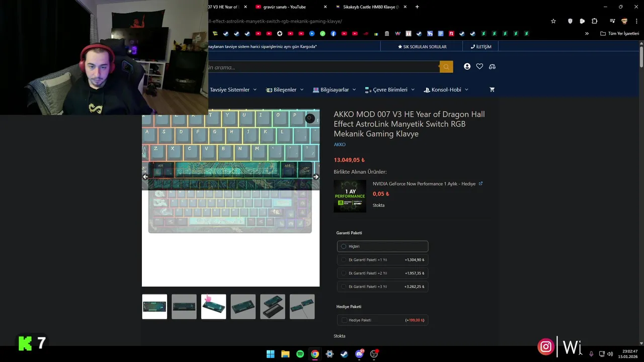Expand the Konsol-Hobi menu
This screenshot has height=362, width=644.
pyautogui.click(x=446, y=89)
